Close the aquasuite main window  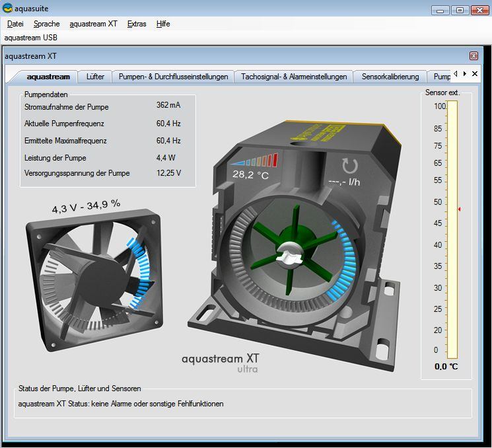(479, 11)
